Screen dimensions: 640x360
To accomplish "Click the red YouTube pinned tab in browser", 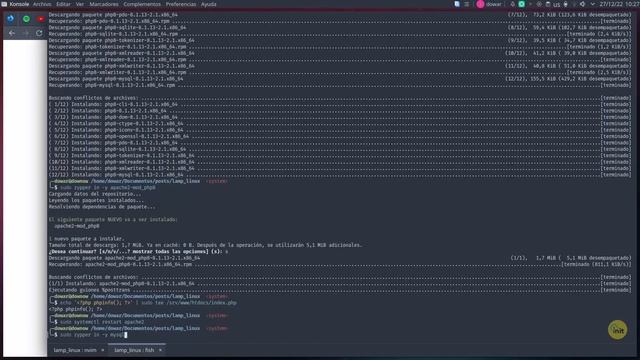I will click(41, 19).
